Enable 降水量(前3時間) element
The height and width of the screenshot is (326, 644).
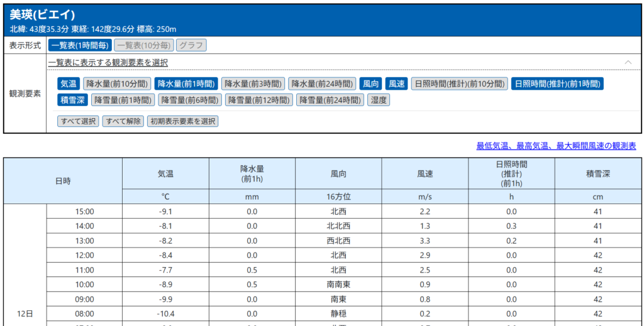253,84
